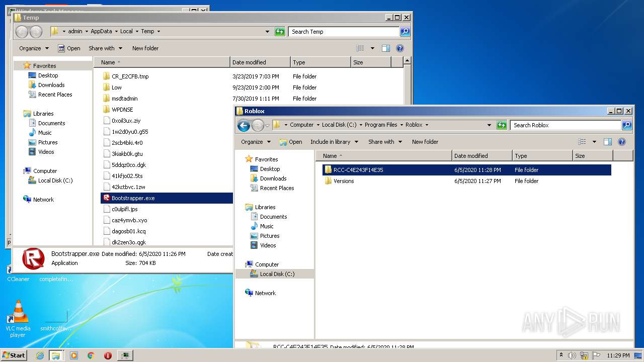This screenshot has width=644, height=362.
Task: Click clock showing 11:29 PM
Action: point(618,355)
